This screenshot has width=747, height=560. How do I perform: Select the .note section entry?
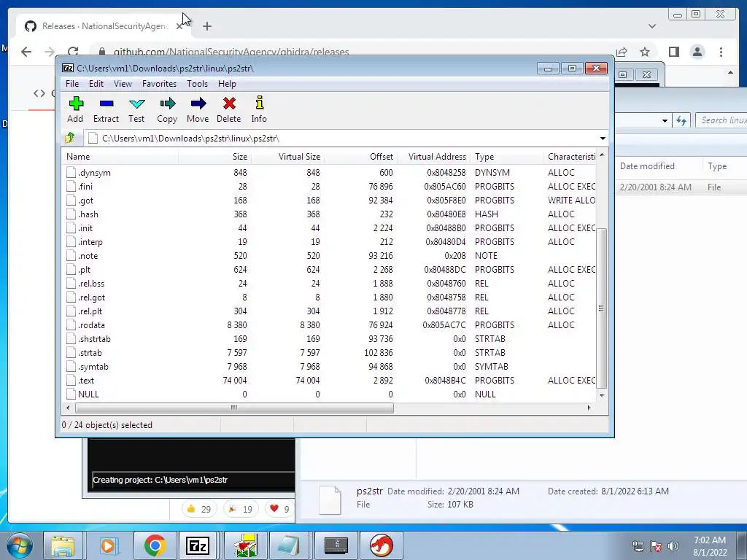(329, 256)
